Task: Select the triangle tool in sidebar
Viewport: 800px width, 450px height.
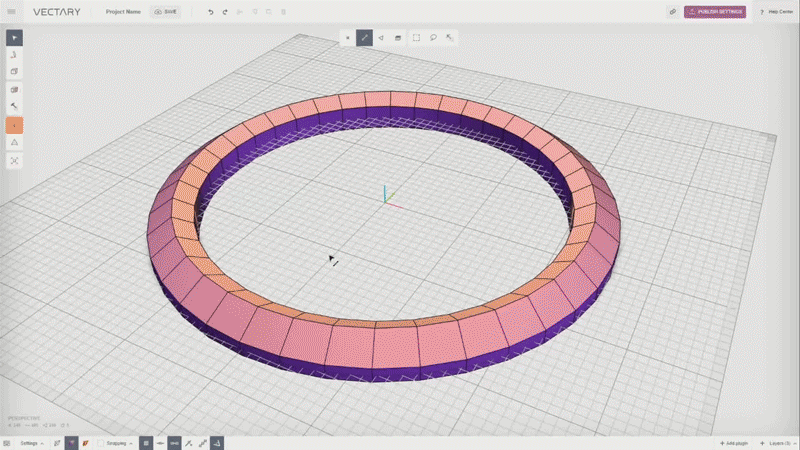Action: pyautogui.click(x=14, y=142)
